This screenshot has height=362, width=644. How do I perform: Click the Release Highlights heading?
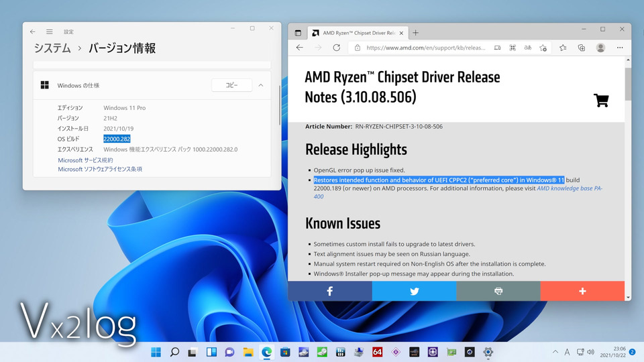coord(356,149)
